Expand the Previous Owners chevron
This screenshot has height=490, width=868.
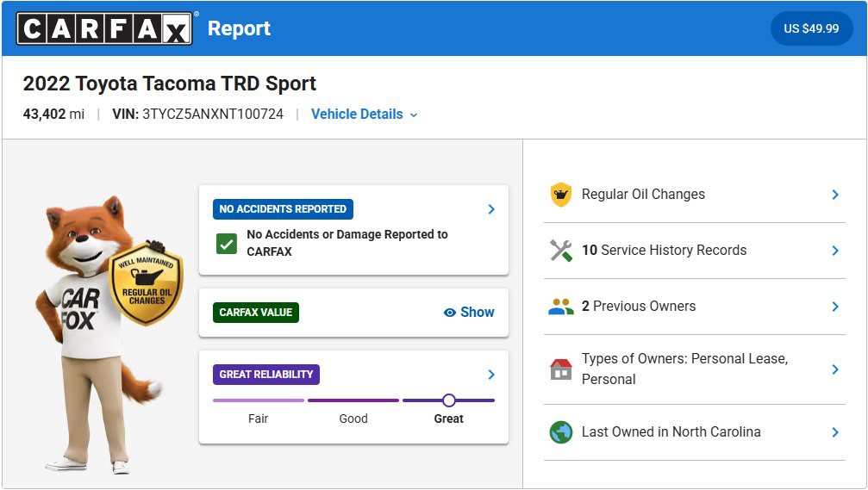(835, 307)
